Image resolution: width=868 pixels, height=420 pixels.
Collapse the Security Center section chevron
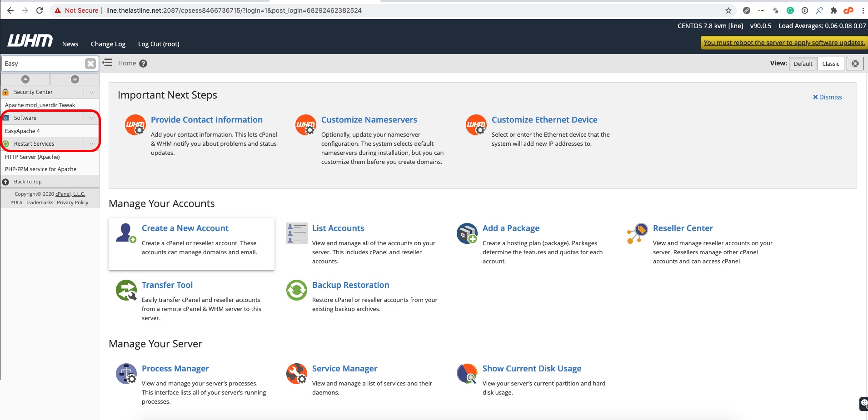(x=91, y=92)
